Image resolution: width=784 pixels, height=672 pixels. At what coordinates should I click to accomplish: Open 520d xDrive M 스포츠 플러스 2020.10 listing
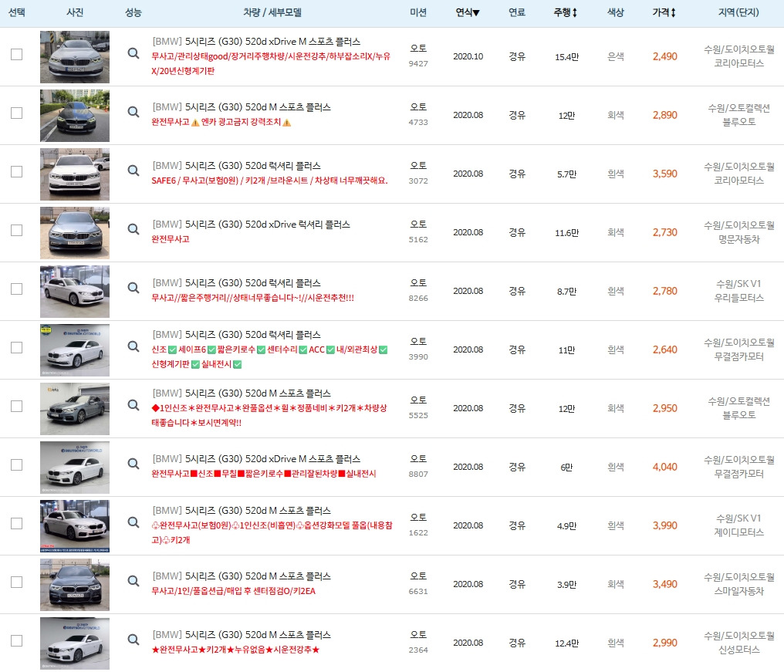(x=256, y=42)
